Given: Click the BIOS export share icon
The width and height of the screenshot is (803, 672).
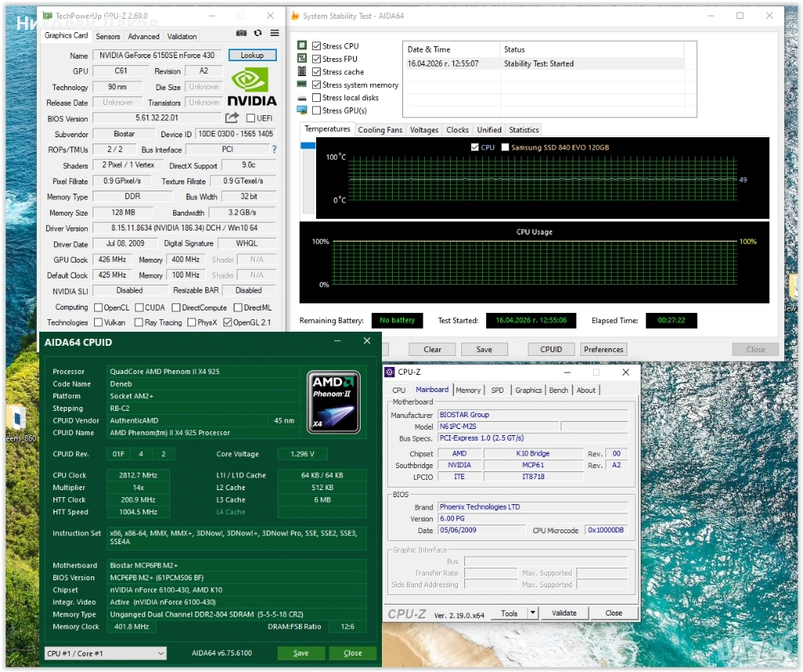Looking at the screenshot, I should [232, 118].
